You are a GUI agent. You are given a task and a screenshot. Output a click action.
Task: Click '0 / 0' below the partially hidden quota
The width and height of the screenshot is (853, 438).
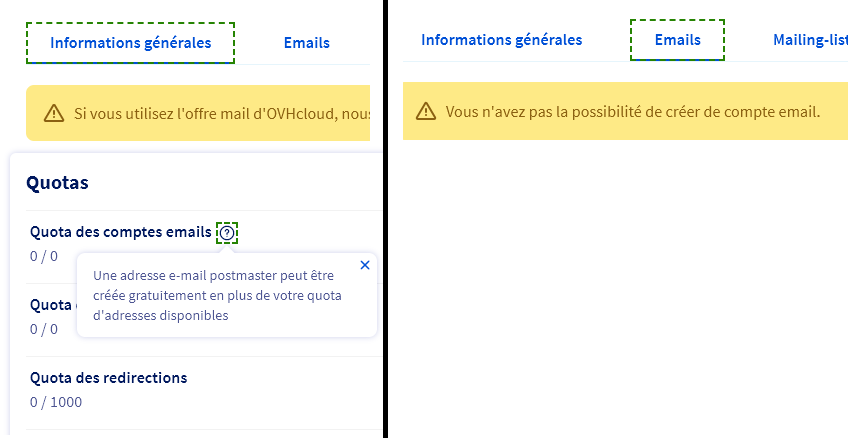pyautogui.click(x=44, y=329)
